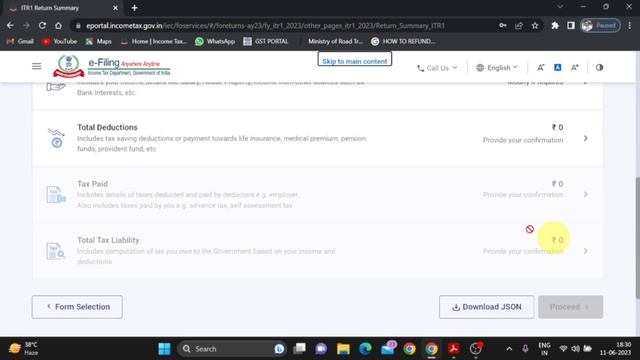Bookmark this page with star icon

coord(535,25)
